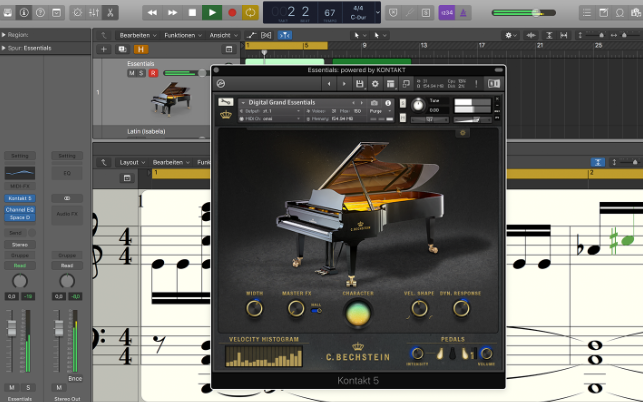Open the Kontakt options gear button
Image resolution: width=643 pixels, height=402 pixels.
pos(375,84)
